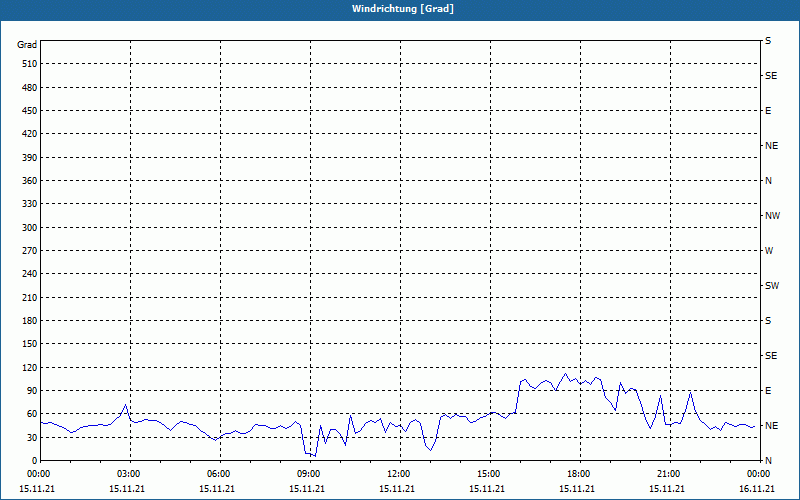Select the 09:00 time label
800x500 pixels.
point(311,473)
